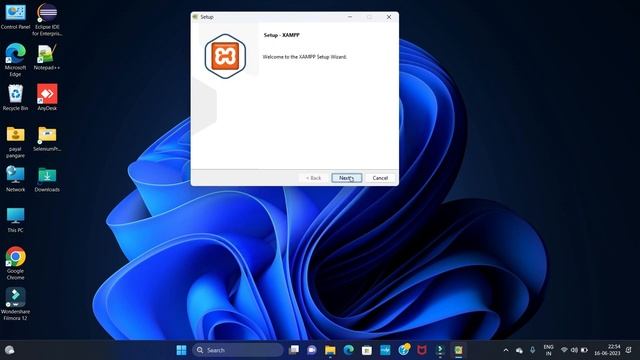Image resolution: width=640 pixels, height=360 pixels.
Task: Select the Notepad++ desktop icon
Action: coord(47,57)
